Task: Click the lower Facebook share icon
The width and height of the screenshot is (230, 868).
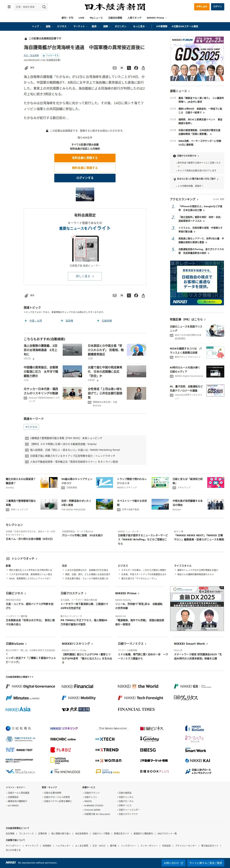Action: pos(136,295)
